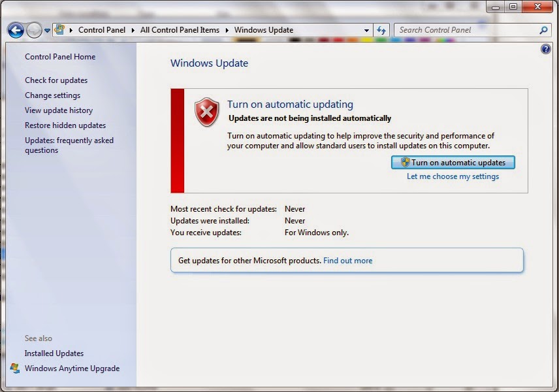This screenshot has height=392, width=559.
Task: Close the Windows Update window
Action: (x=537, y=7)
